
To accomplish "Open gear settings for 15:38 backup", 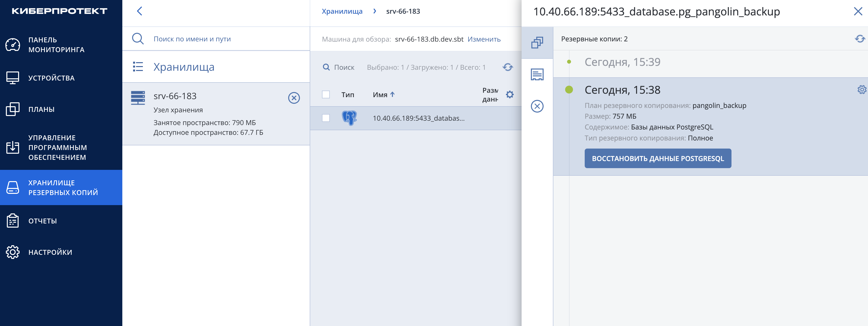I will tap(862, 90).
